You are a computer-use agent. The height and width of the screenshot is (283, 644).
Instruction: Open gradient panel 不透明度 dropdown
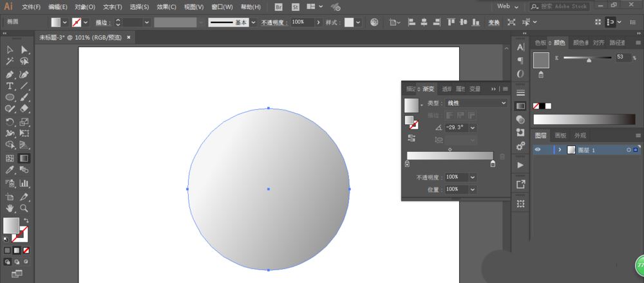[473, 177]
